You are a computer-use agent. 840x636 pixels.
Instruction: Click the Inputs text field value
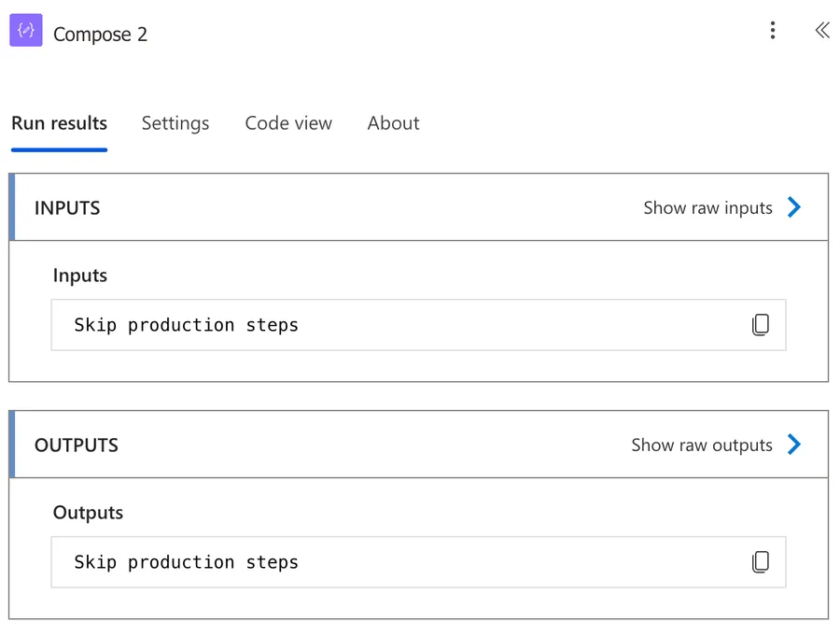coord(187,325)
